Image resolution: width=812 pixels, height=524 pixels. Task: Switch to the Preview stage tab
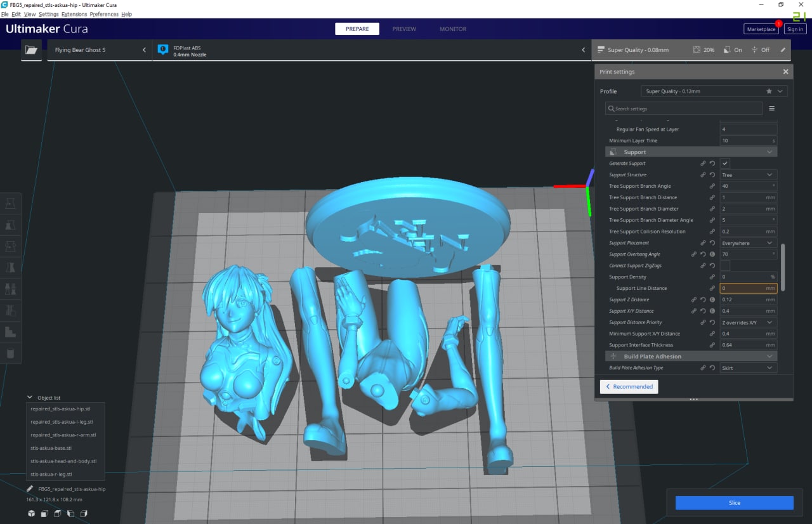[x=404, y=29]
